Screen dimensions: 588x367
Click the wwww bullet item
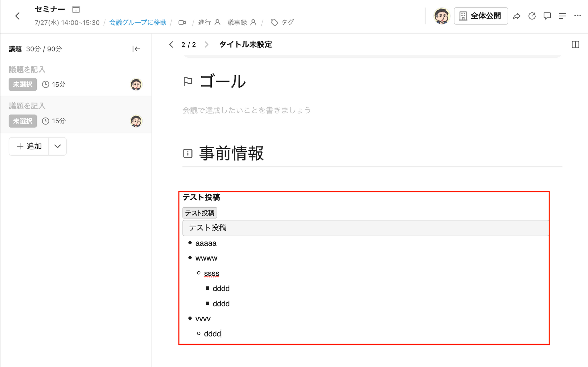(206, 258)
